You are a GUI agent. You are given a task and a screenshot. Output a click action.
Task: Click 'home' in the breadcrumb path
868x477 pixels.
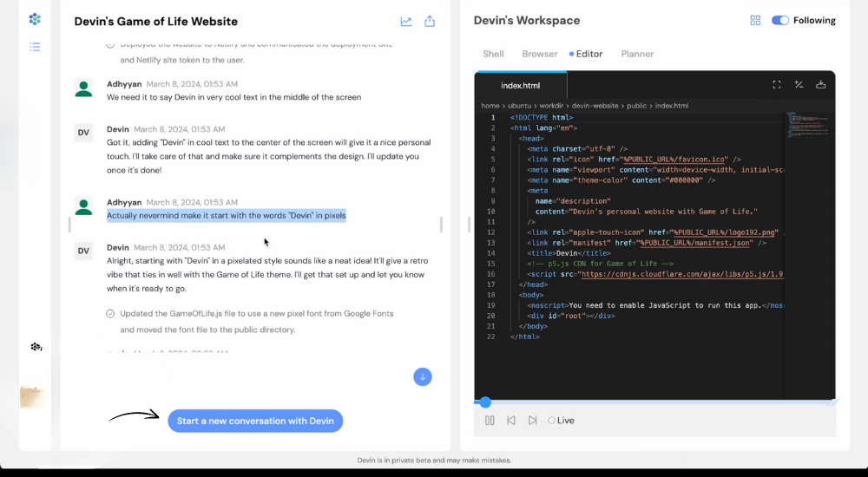point(490,106)
